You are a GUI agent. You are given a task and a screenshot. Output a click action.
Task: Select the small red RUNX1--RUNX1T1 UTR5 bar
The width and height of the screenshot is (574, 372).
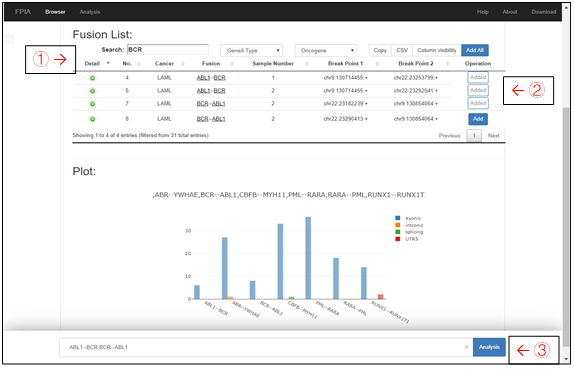coord(381,297)
